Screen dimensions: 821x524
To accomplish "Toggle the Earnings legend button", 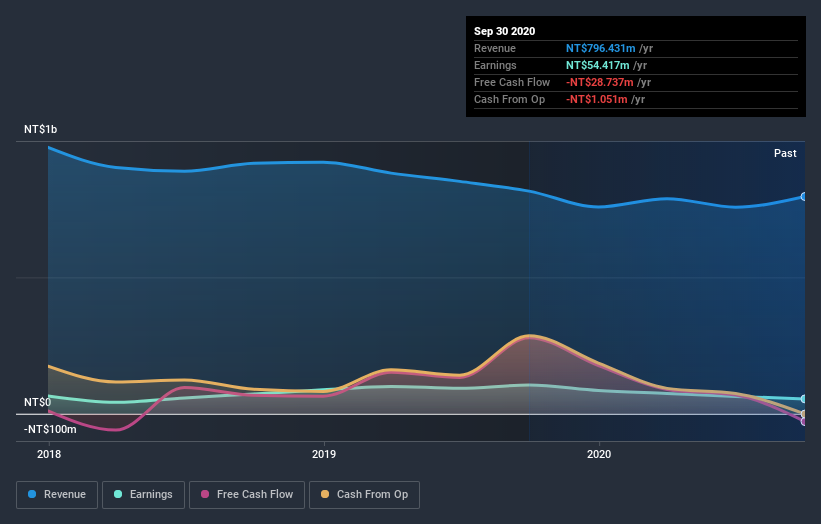I will [143, 495].
